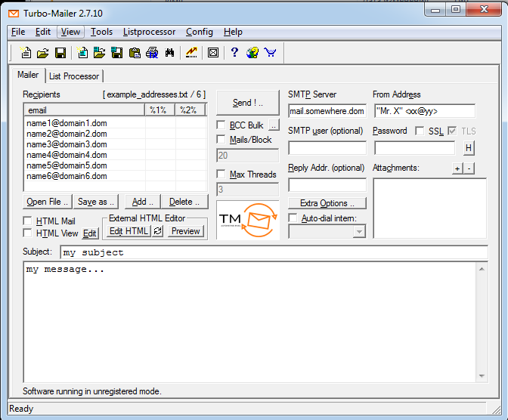
Task: Expand the Auto-dial intern dropdown
Action: click(359, 232)
